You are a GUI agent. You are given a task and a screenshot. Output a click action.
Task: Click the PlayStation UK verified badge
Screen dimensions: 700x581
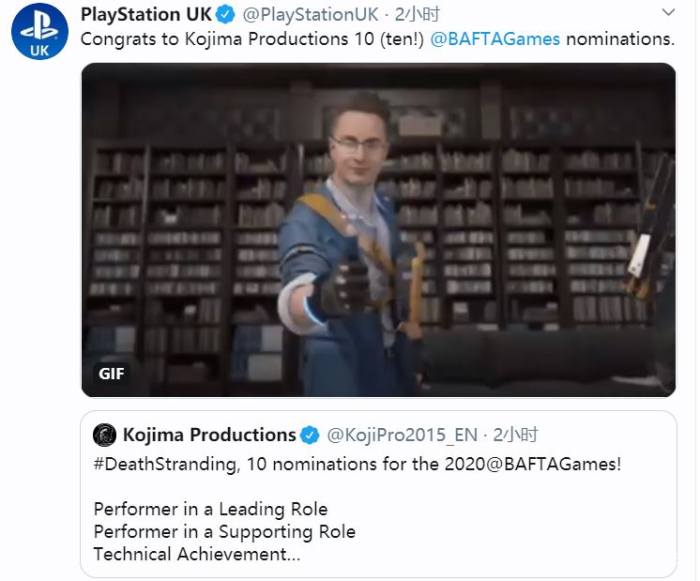pos(225,15)
